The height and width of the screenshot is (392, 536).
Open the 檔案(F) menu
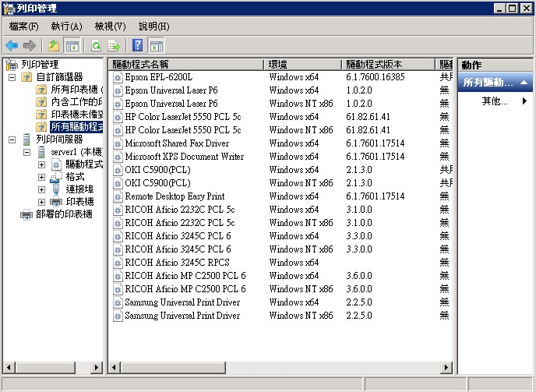pos(23,26)
